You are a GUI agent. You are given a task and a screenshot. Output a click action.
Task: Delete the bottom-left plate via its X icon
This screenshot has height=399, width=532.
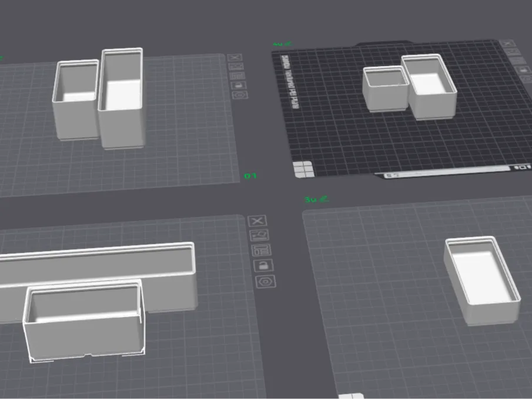tap(257, 221)
